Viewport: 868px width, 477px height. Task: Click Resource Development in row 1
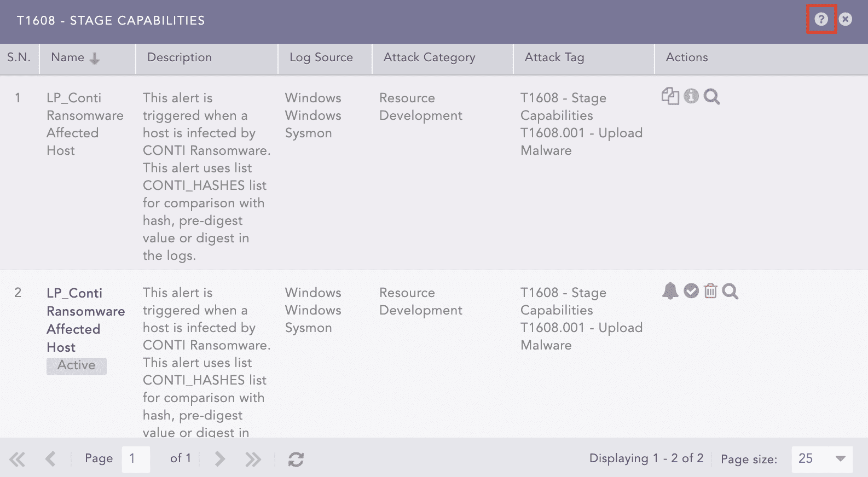point(421,107)
